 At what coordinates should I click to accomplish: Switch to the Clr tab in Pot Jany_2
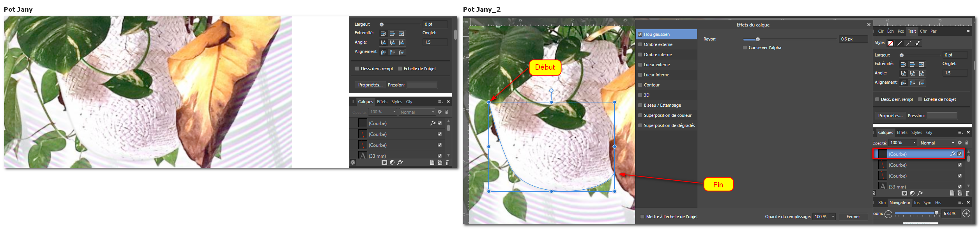click(881, 31)
